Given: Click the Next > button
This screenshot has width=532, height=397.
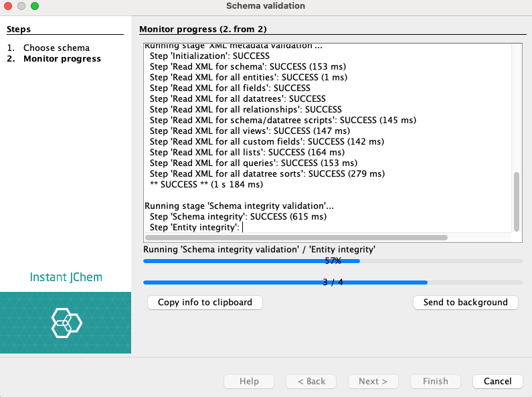Looking at the screenshot, I should [373, 381].
